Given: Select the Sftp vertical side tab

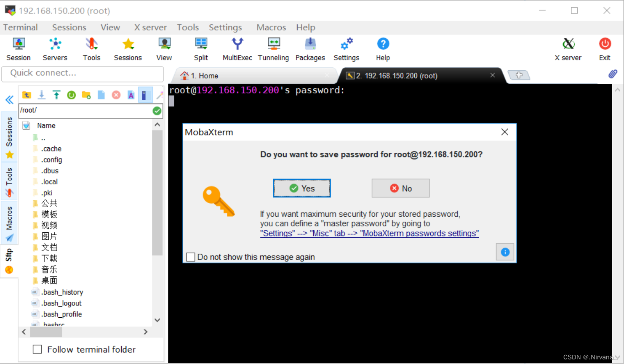Looking at the screenshot, I should point(9,261).
